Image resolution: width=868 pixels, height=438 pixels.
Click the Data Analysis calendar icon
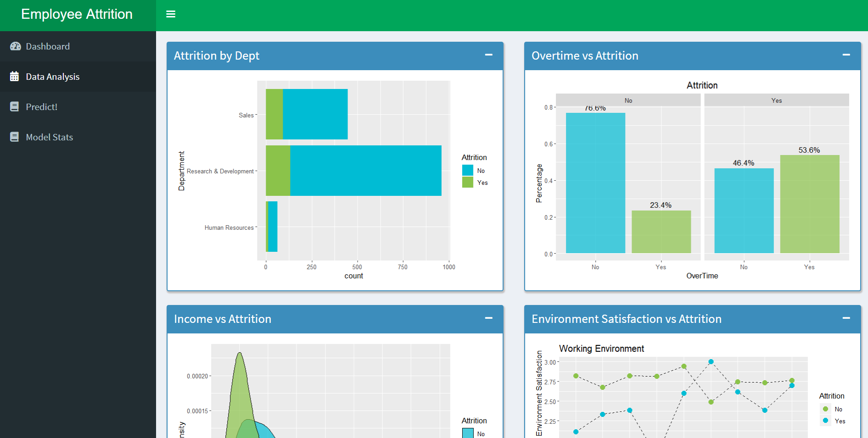pos(15,77)
